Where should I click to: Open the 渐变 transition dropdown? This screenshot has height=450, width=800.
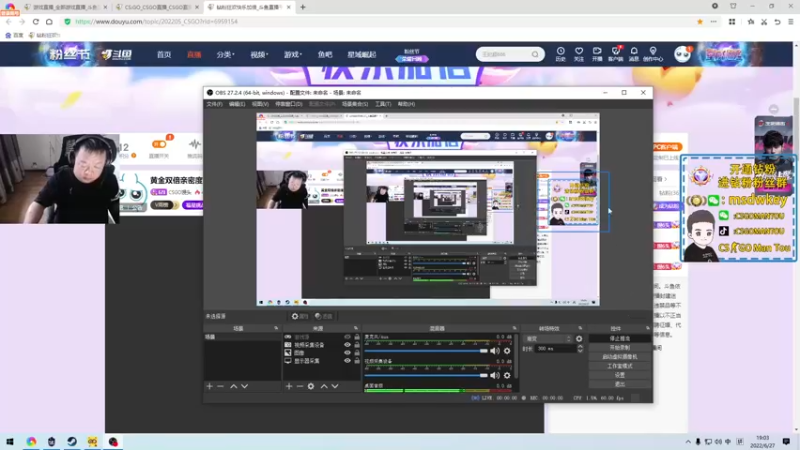tap(548, 339)
